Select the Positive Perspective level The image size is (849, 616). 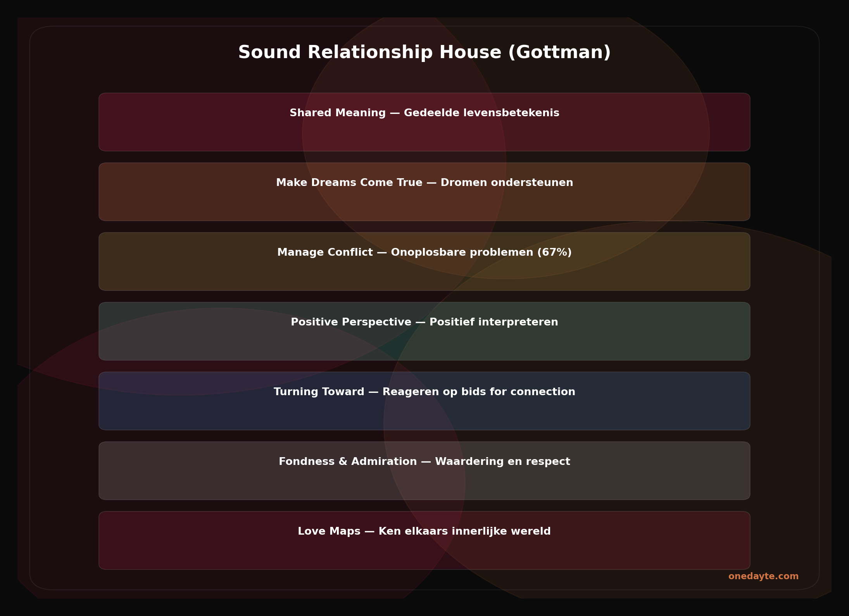pos(424,331)
